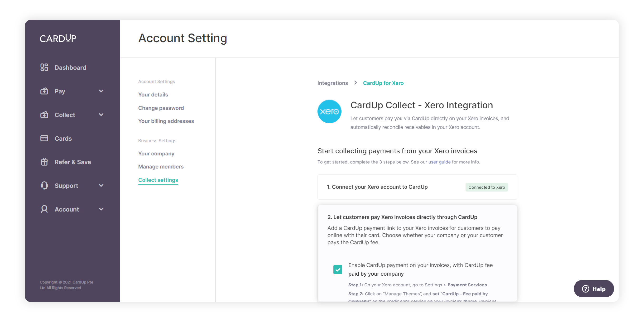Screen dimensions: 644x322
Task: Click the CardUp logo
Action: [x=58, y=38]
